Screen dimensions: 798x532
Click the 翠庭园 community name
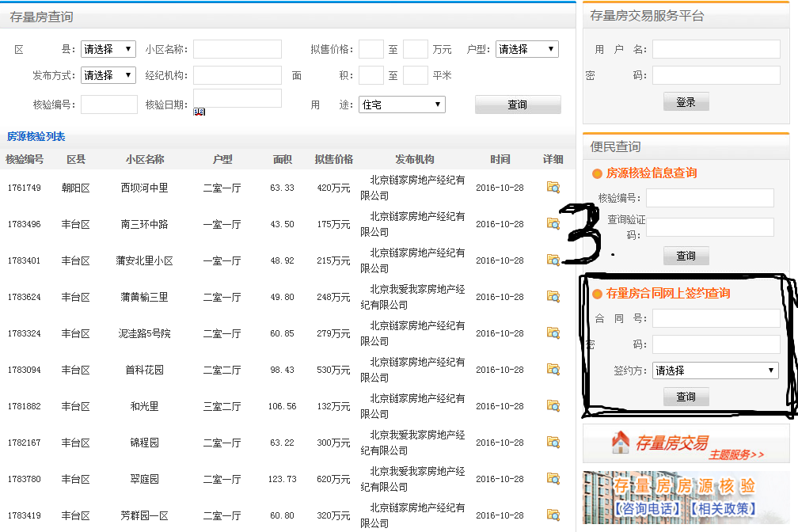pyautogui.click(x=144, y=479)
